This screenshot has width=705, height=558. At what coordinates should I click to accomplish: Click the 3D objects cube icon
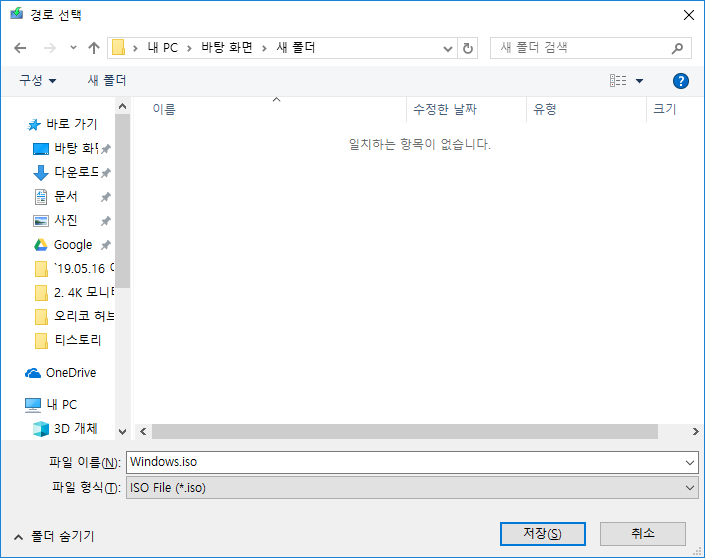41,429
